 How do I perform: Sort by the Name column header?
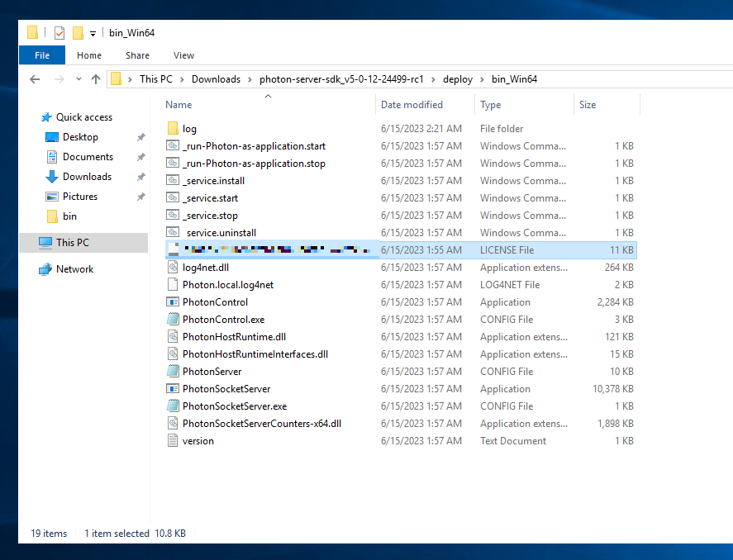[x=178, y=105]
